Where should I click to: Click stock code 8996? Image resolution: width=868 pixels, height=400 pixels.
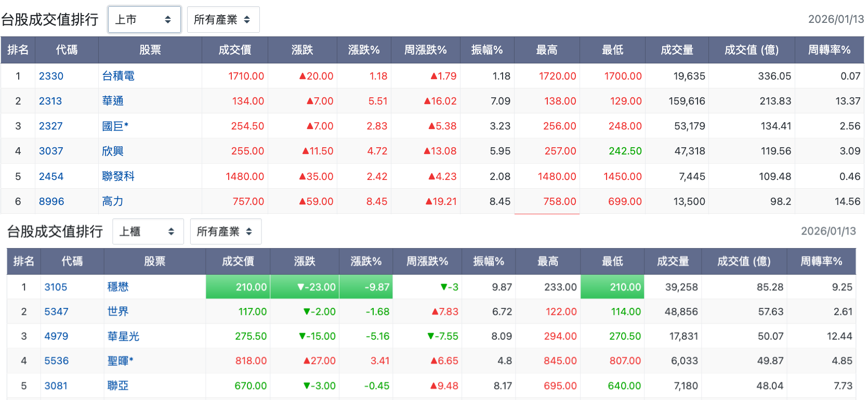[51, 201]
